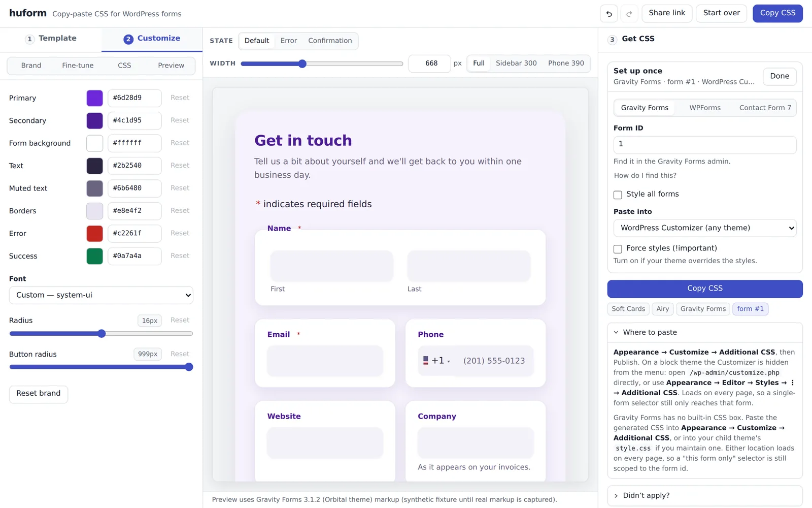Select the WPForms plugin tab
The image size is (812, 508).
[705, 108]
